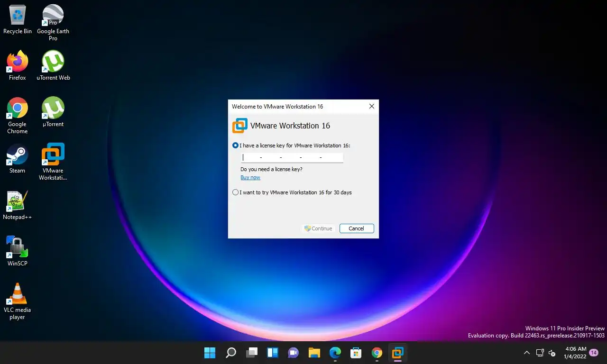Select the VMware Workstation desktop shortcut
This screenshot has height=364, width=607.
click(x=53, y=162)
